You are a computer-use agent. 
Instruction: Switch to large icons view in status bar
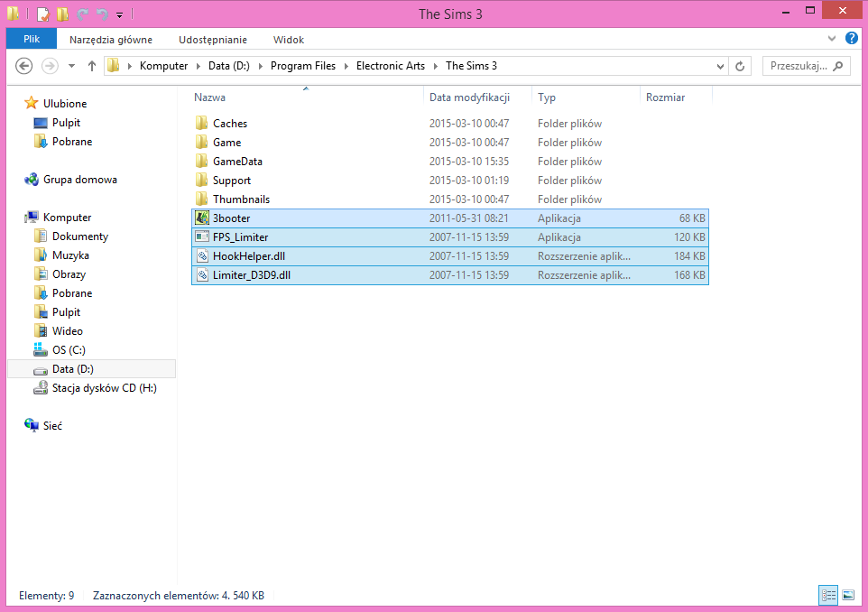click(x=848, y=595)
